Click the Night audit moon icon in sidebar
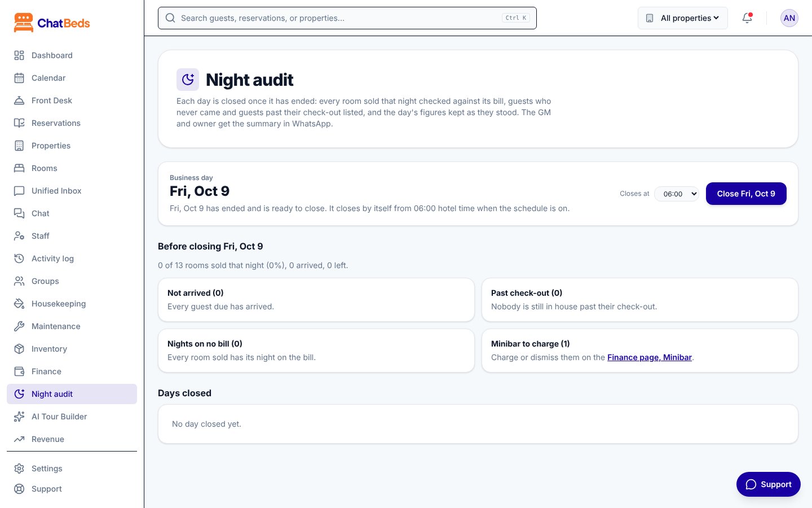This screenshot has width=812, height=508. click(x=19, y=394)
